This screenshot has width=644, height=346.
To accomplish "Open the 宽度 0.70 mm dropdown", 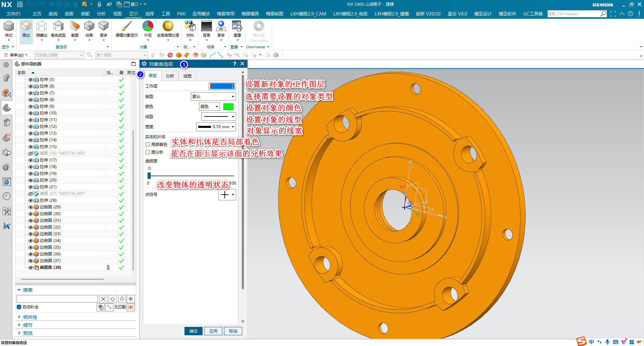I will 216,127.
